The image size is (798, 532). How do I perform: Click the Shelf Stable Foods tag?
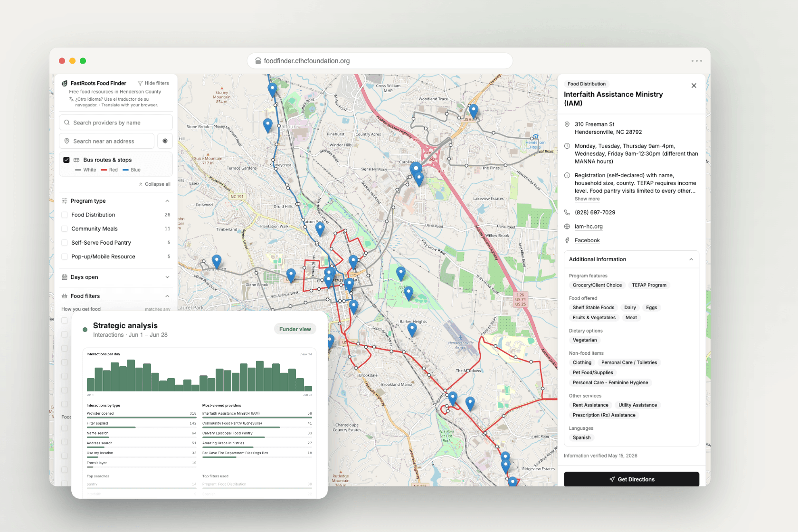click(x=593, y=308)
